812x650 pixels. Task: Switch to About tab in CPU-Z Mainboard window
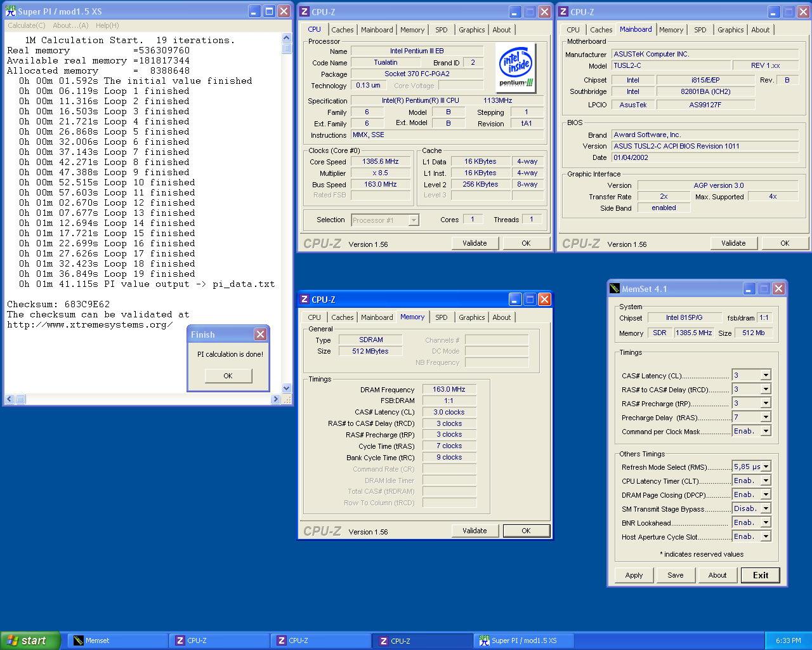click(x=761, y=30)
